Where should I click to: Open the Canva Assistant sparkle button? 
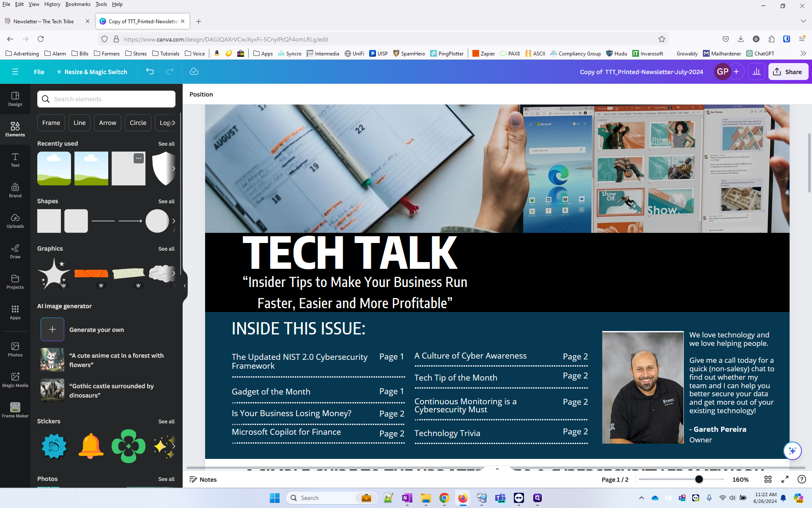[x=792, y=450]
